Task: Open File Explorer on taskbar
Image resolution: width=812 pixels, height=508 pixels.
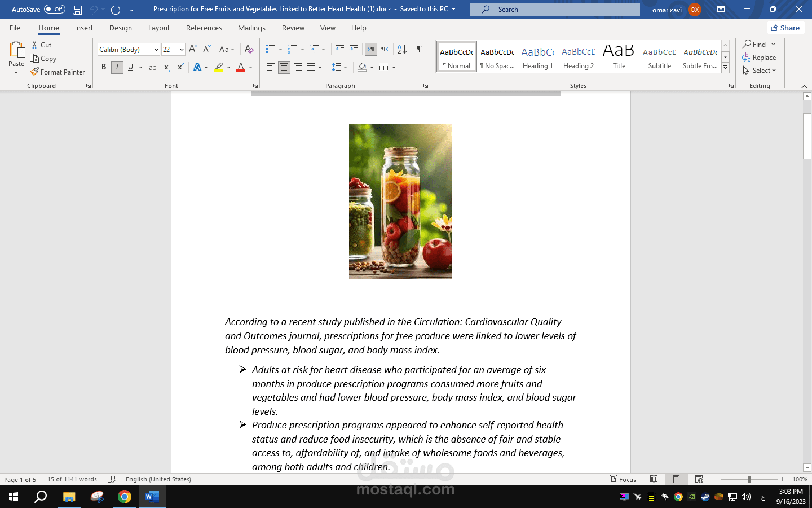Action: pyautogui.click(x=69, y=497)
